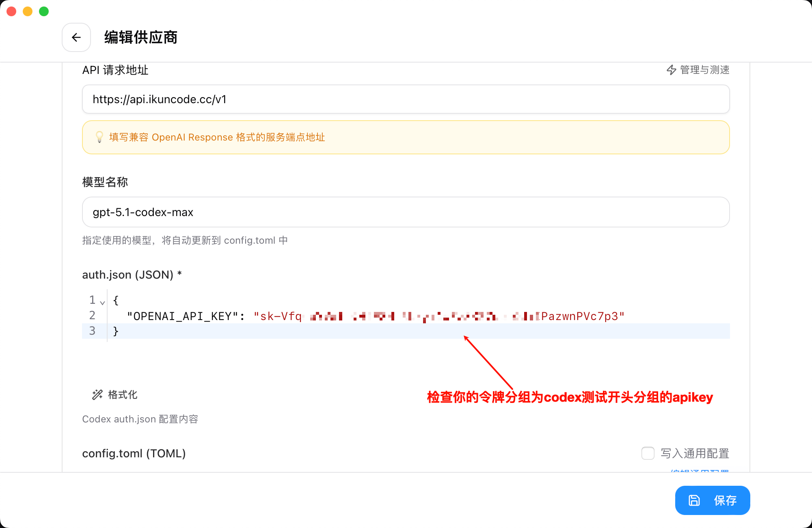Click the green maximize traffic light
The image size is (812, 528).
click(43, 11)
